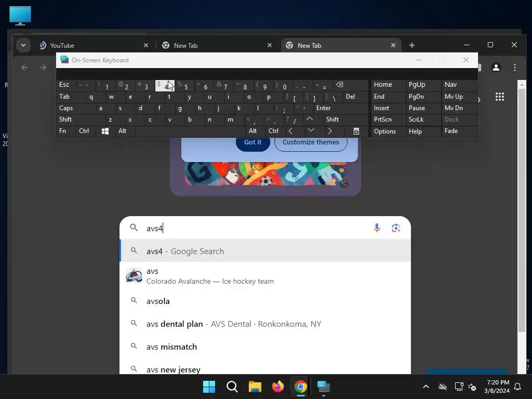
Task: Click the Options key on keyboard
Action: point(388,131)
